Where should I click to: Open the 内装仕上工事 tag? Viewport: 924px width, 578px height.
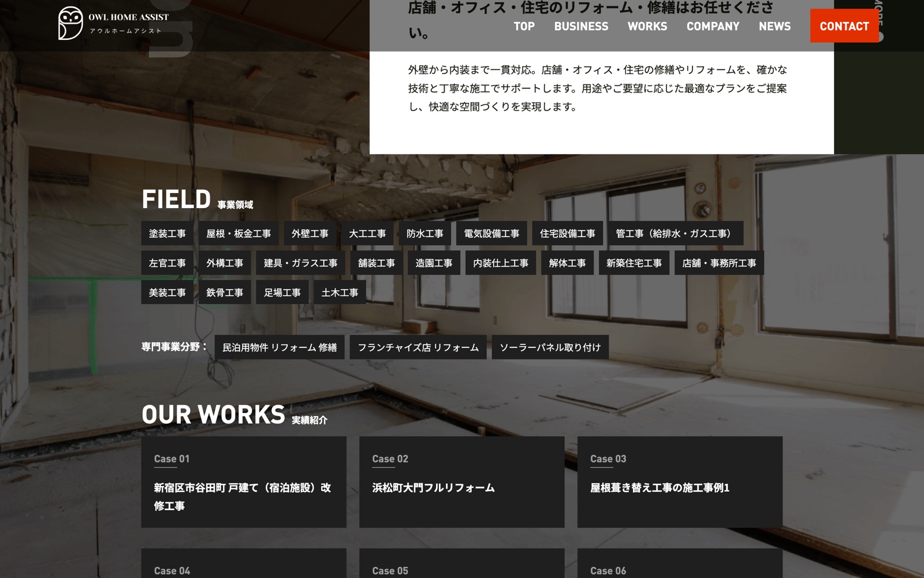(x=501, y=263)
